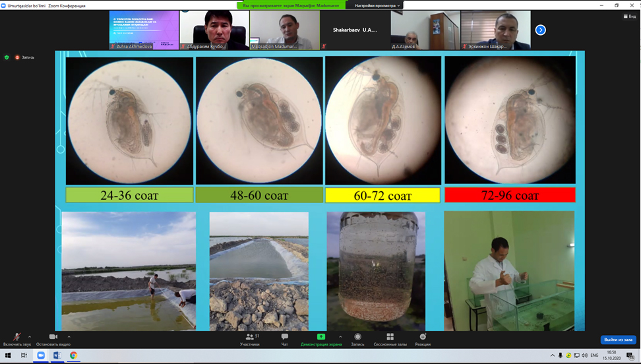Select Zuhra Akhmedova video thumbnail
Screen dimensions: 641x364
click(x=144, y=30)
